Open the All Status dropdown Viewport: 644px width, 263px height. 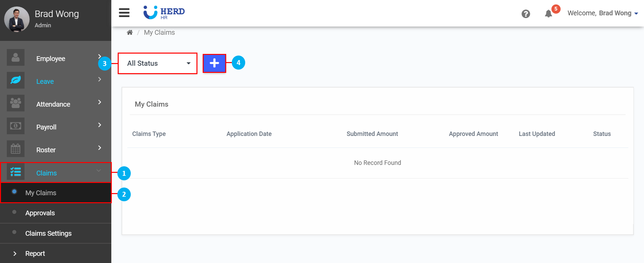157,63
